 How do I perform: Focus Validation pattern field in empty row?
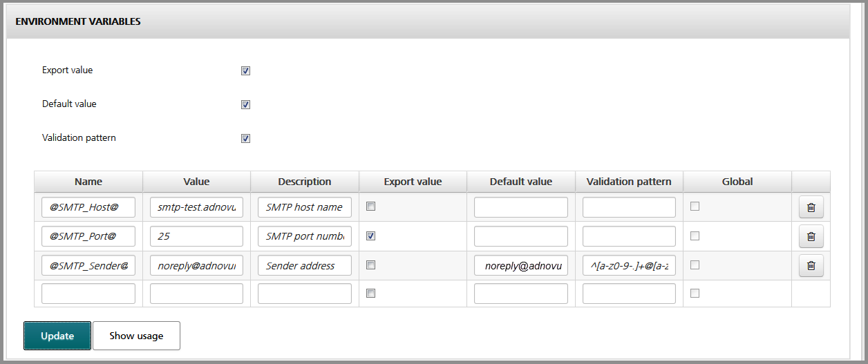(x=629, y=294)
